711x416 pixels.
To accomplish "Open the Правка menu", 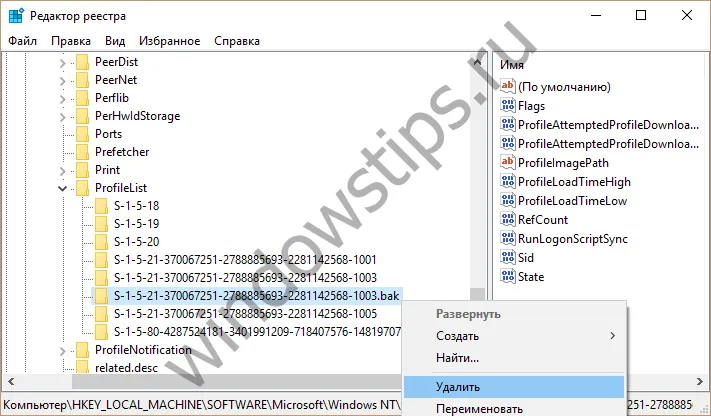I will (x=71, y=41).
